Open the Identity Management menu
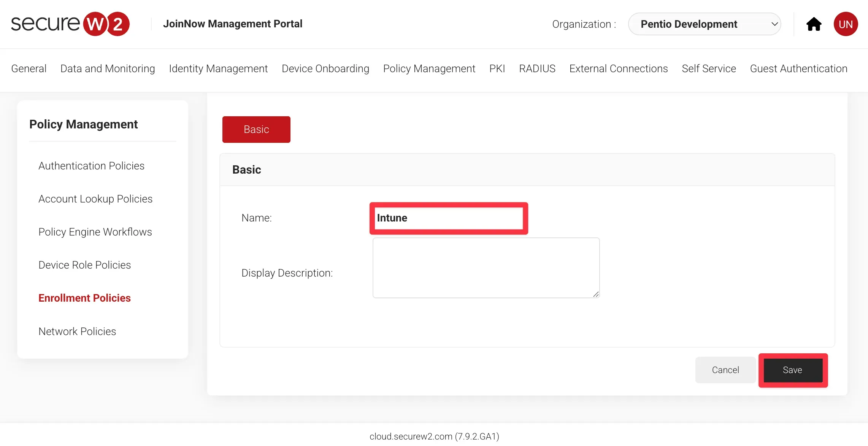 click(x=218, y=69)
